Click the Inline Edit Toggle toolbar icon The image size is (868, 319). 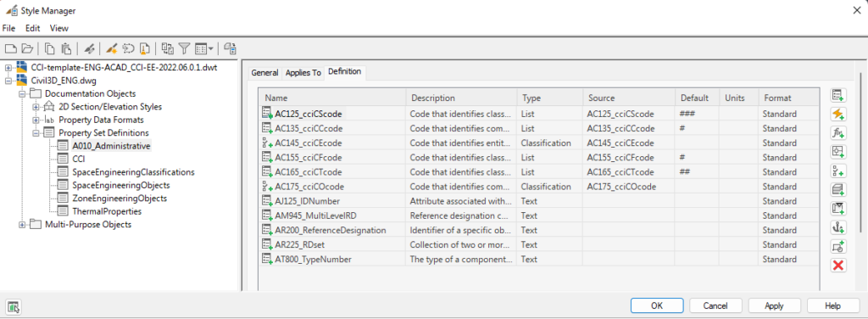pos(231,48)
